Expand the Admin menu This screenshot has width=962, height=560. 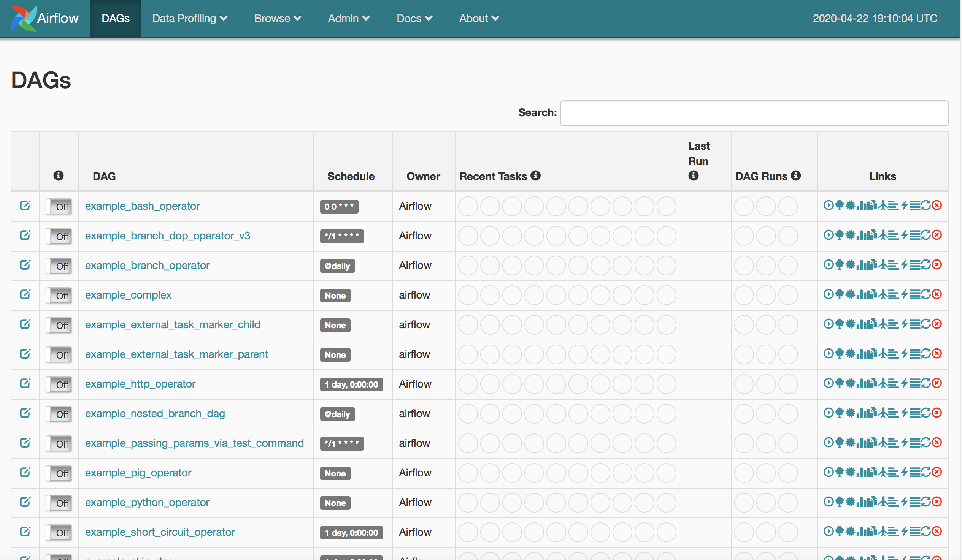pos(349,18)
